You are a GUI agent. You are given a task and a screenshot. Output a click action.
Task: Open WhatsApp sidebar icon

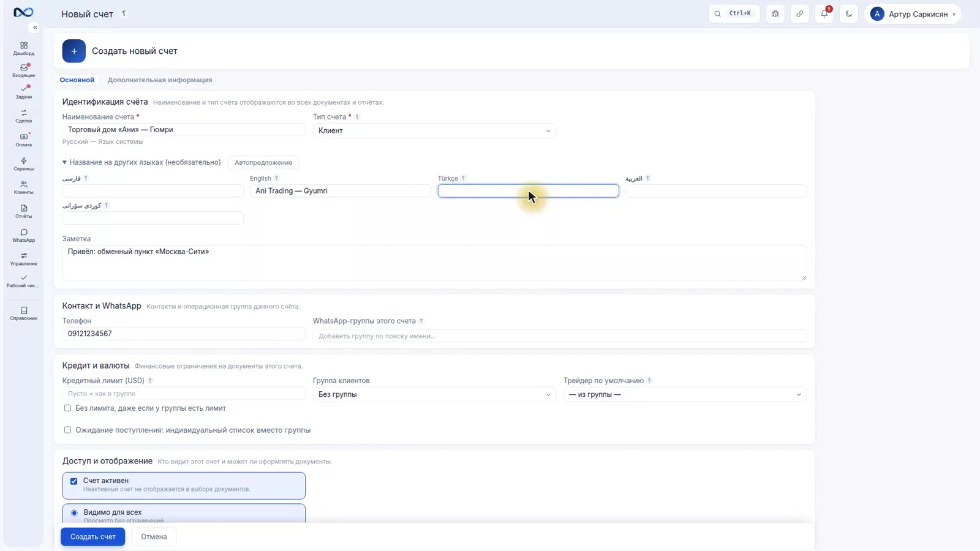(x=24, y=235)
